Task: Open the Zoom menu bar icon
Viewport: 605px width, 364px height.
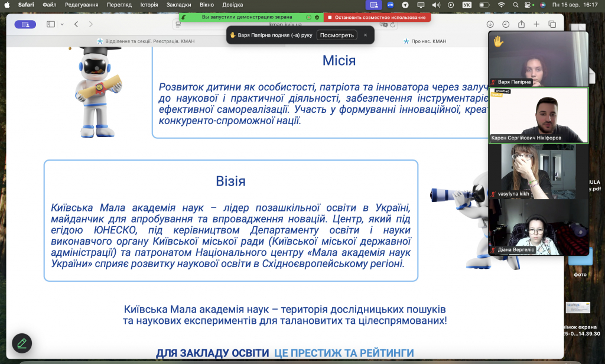Action: coord(391,5)
